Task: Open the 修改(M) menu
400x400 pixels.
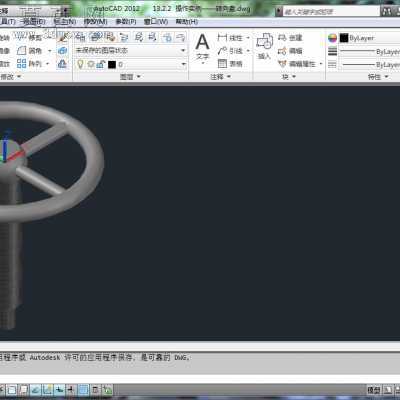Action: [96, 22]
